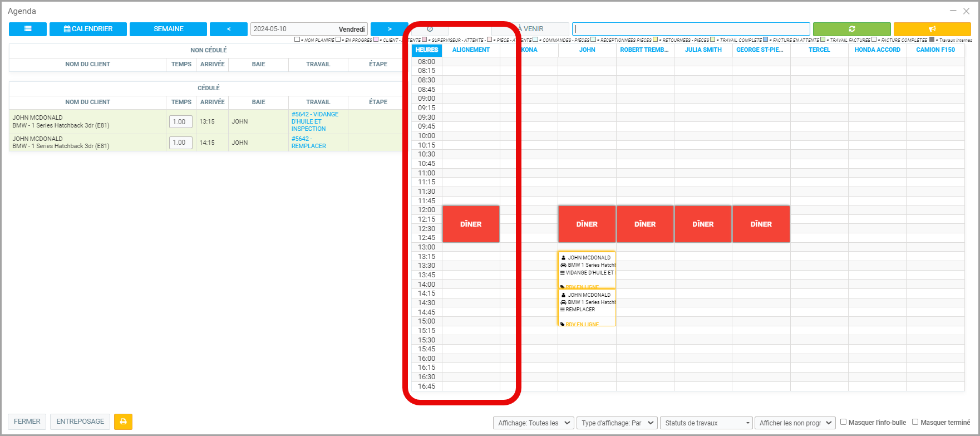Click the clock icon button
Image resolution: width=980 pixels, height=436 pixels.
430,29
